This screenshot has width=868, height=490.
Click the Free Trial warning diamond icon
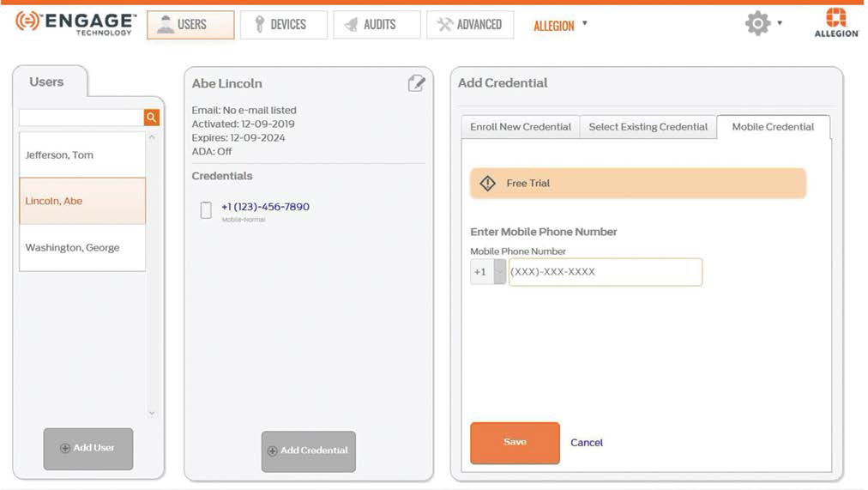(487, 183)
